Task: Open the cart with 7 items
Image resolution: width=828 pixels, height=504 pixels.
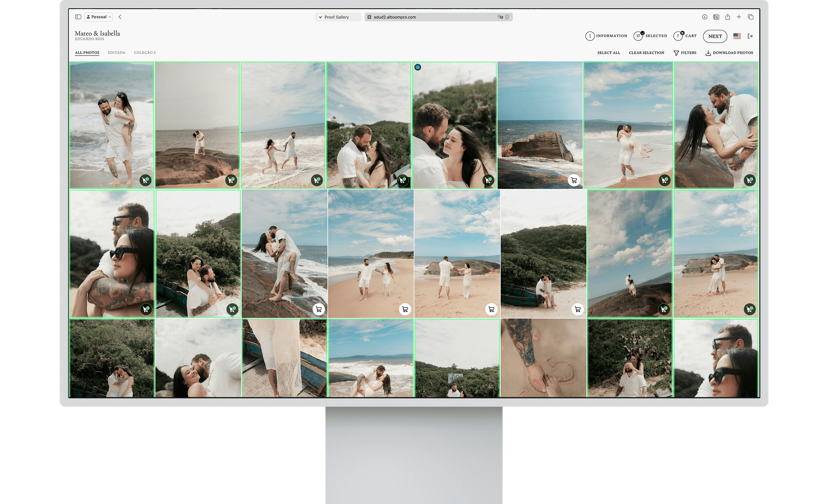Action: coord(678,36)
